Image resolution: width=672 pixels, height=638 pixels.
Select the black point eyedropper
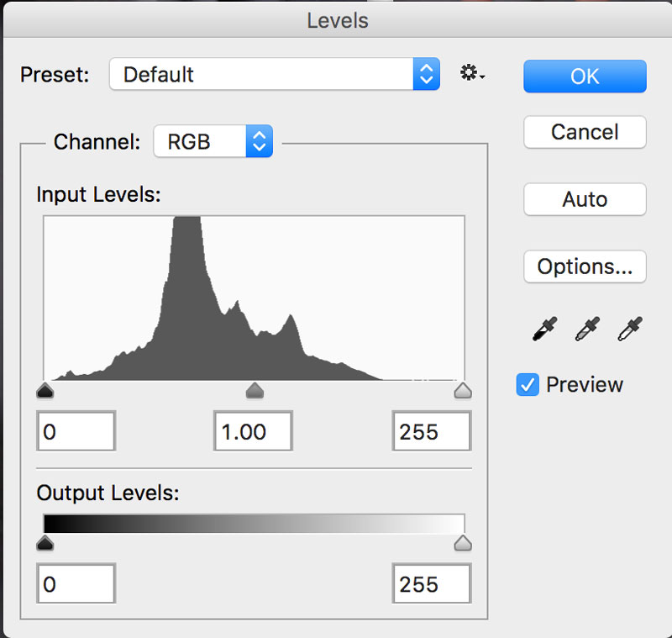point(544,329)
